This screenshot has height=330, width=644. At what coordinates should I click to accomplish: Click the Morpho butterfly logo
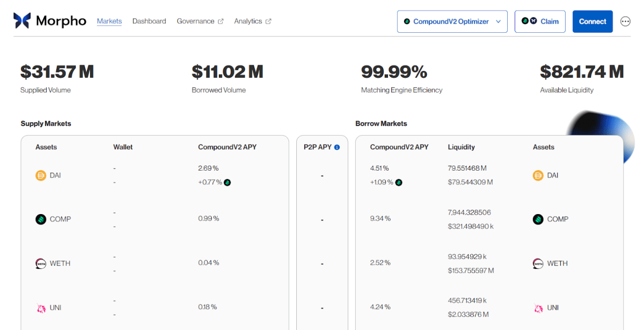[x=22, y=21]
